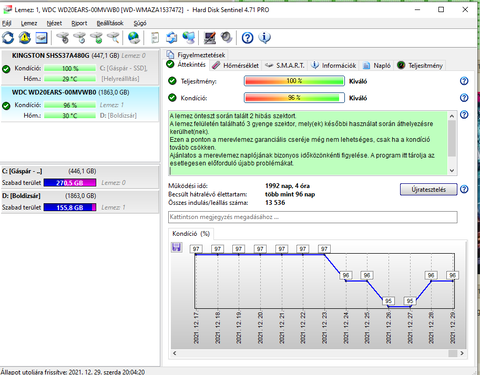Open the Lemez menu
The width and height of the screenshot is (480, 375).
(x=29, y=23)
